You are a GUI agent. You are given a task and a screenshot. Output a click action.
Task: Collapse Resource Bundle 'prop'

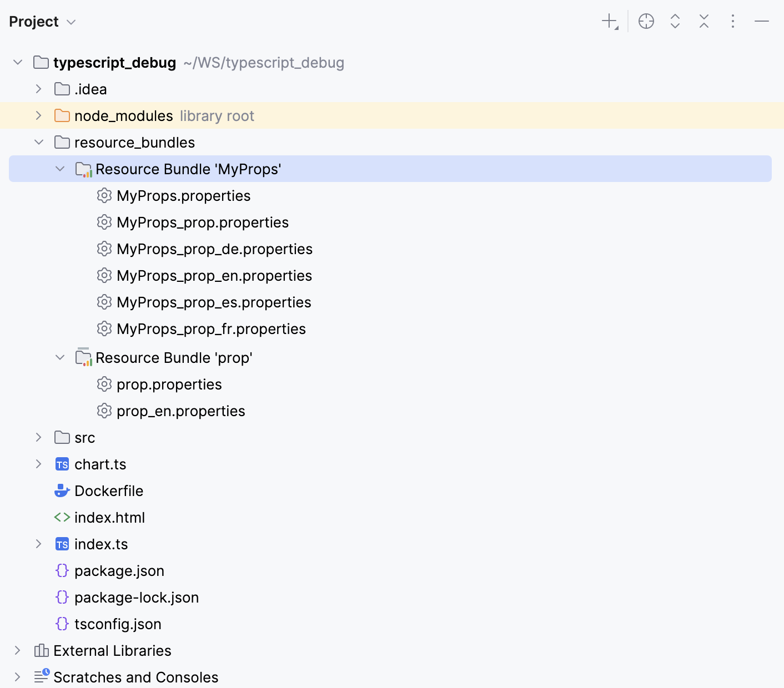click(60, 357)
